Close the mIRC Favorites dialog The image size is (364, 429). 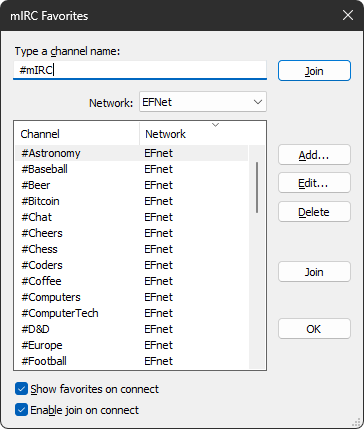[348, 15]
